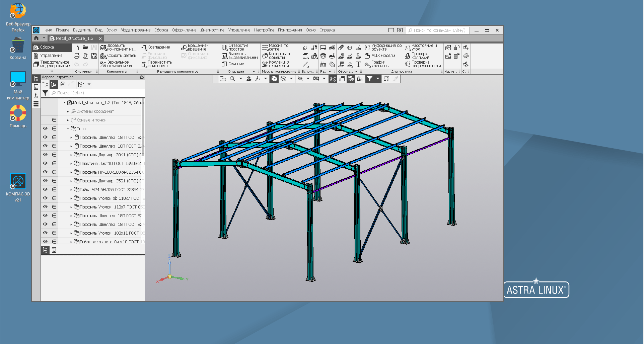Toggle eye icon for 'Тела' folder

(45, 128)
